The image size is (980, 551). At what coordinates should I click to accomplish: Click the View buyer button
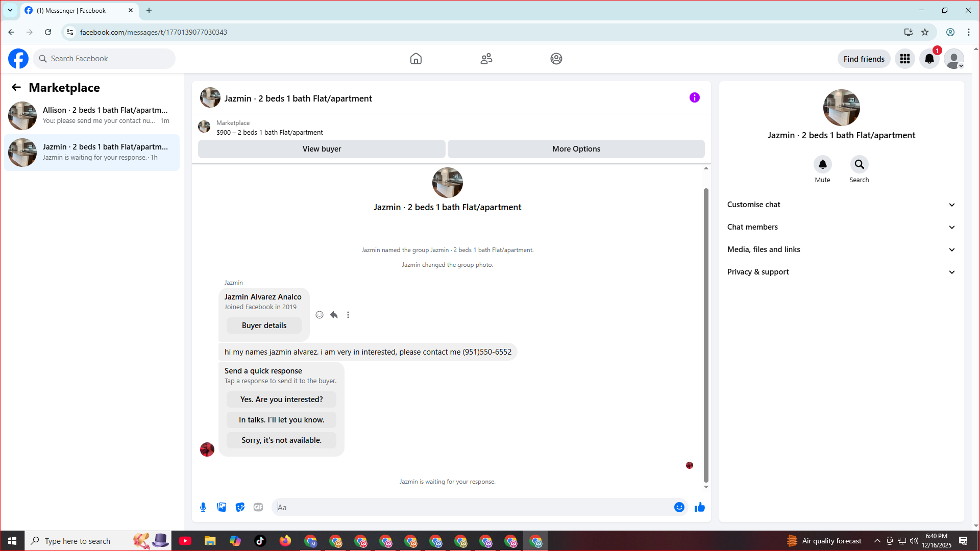click(322, 149)
